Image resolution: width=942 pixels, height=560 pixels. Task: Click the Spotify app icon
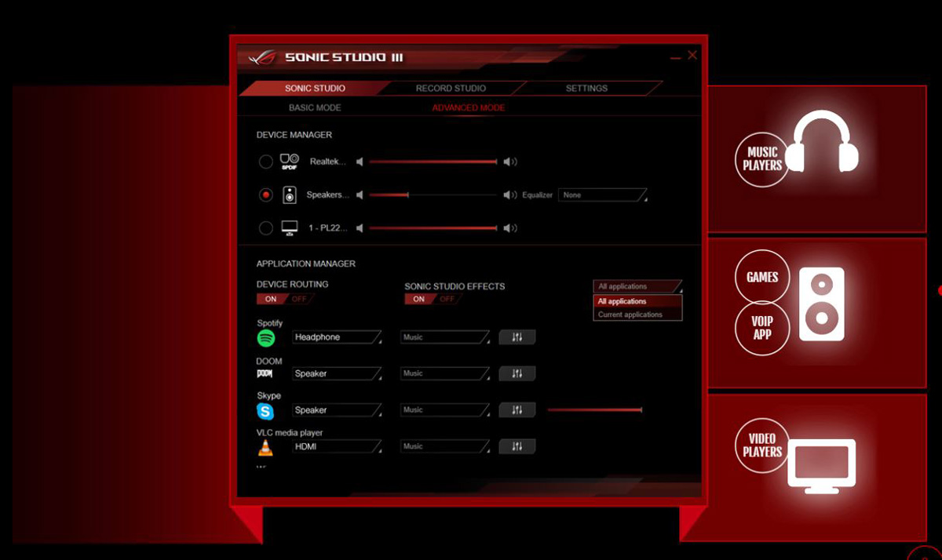point(266,338)
